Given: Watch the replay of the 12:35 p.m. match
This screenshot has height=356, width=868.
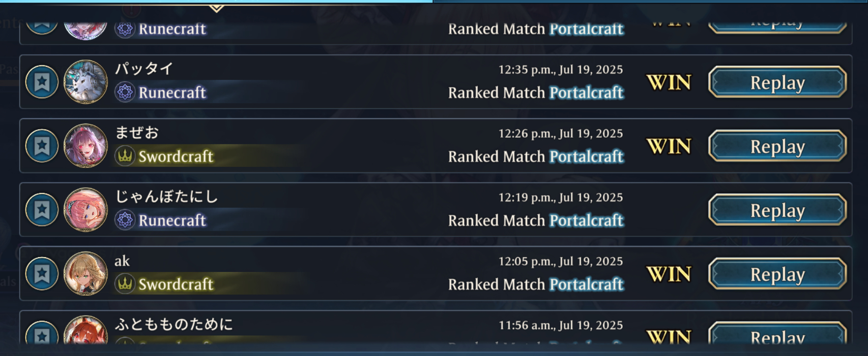Looking at the screenshot, I should tap(777, 82).
